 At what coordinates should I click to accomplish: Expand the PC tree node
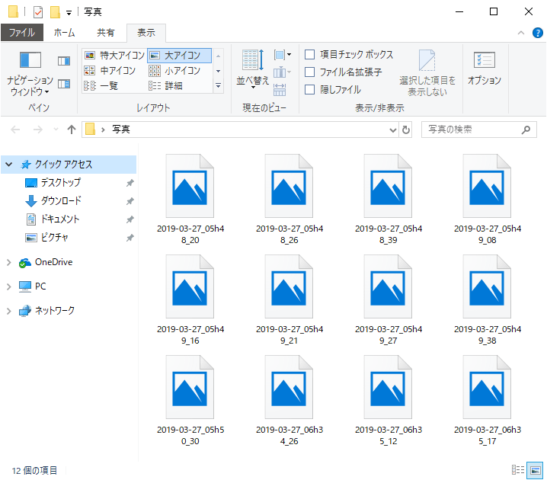9,287
